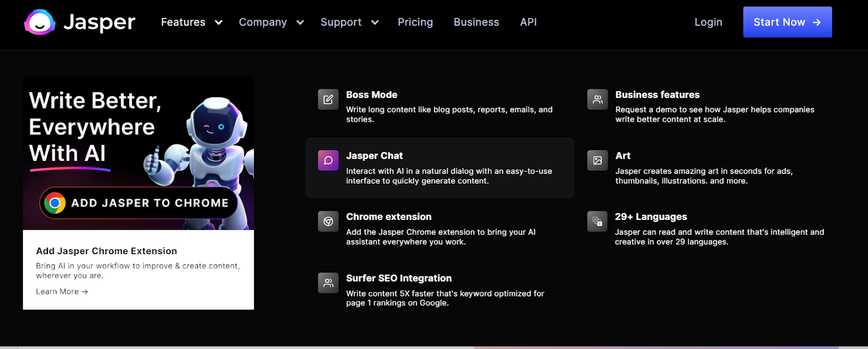Image resolution: width=868 pixels, height=349 pixels.
Task: Click the Art image icon
Action: (x=597, y=160)
